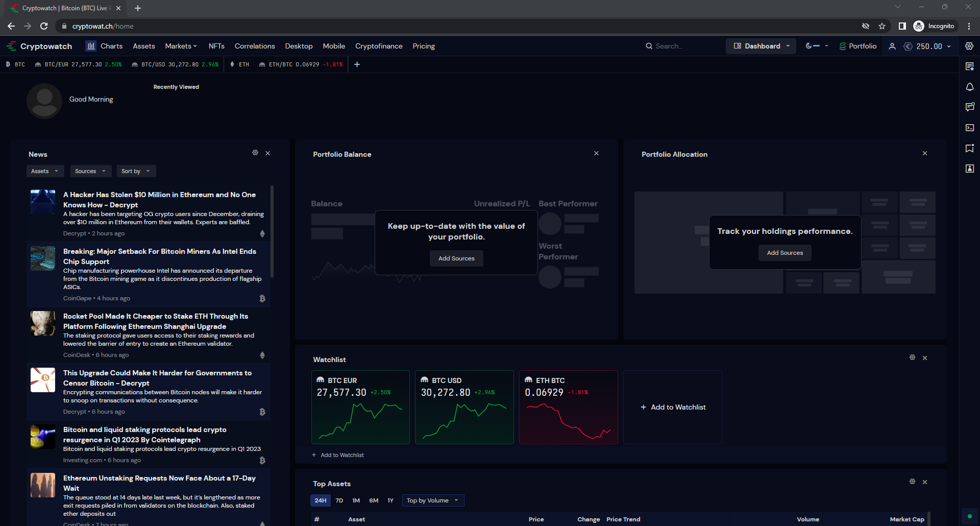Viewport: 980px width, 526px height.
Task: Open the Top by Volume dropdown
Action: tap(433, 500)
